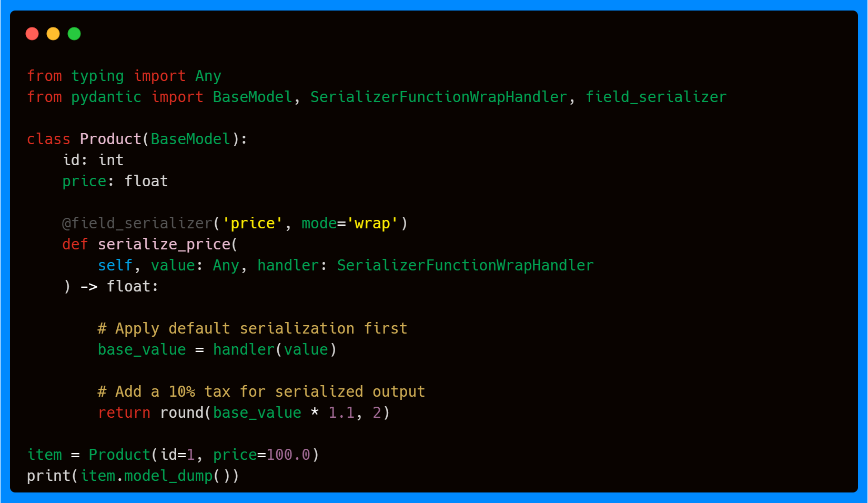Click the 'Any' import on the first line
This screenshot has width=868, height=503.
click(x=208, y=76)
